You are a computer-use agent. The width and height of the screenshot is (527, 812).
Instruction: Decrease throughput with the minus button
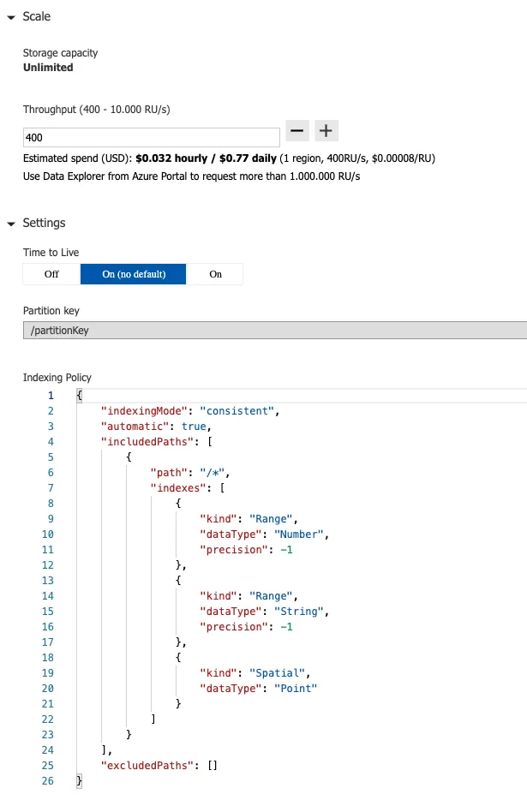296,131
